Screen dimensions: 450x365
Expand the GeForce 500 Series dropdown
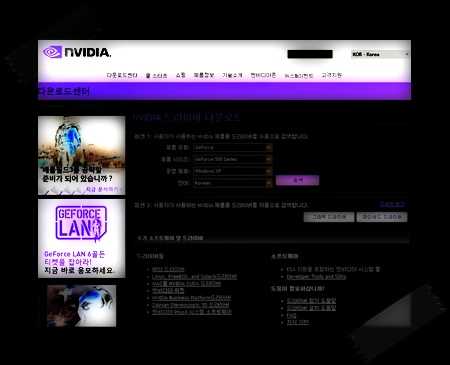tap(233, 159)
